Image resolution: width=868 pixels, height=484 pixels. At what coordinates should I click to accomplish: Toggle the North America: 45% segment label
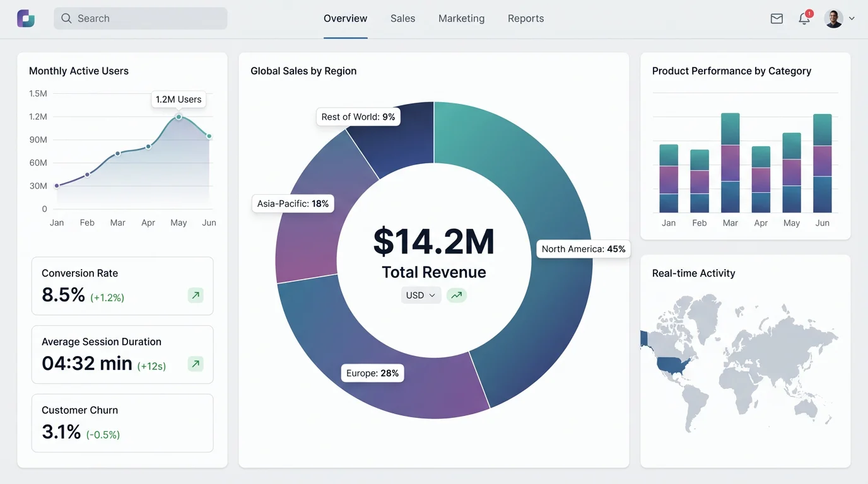583,249
